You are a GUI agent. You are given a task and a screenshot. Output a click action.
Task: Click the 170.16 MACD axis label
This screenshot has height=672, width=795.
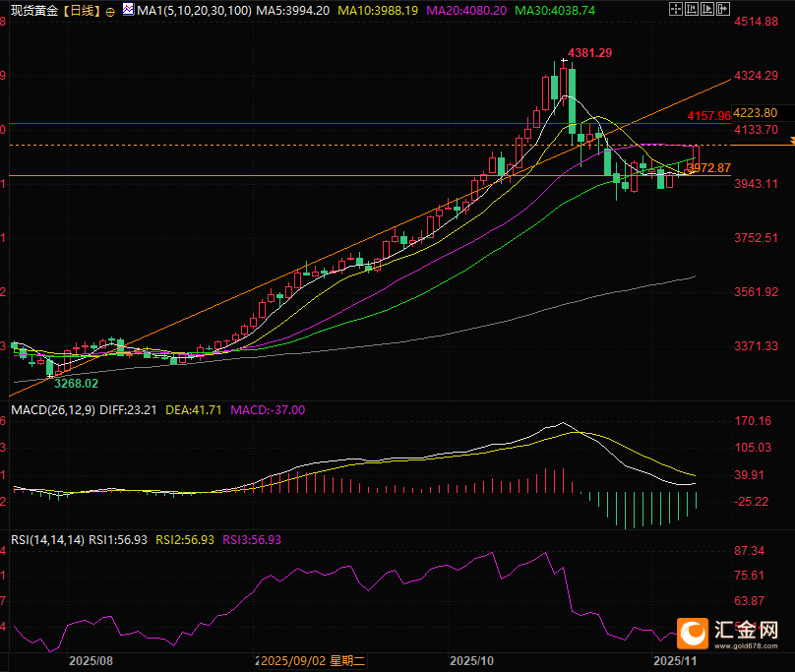[753, 421]
